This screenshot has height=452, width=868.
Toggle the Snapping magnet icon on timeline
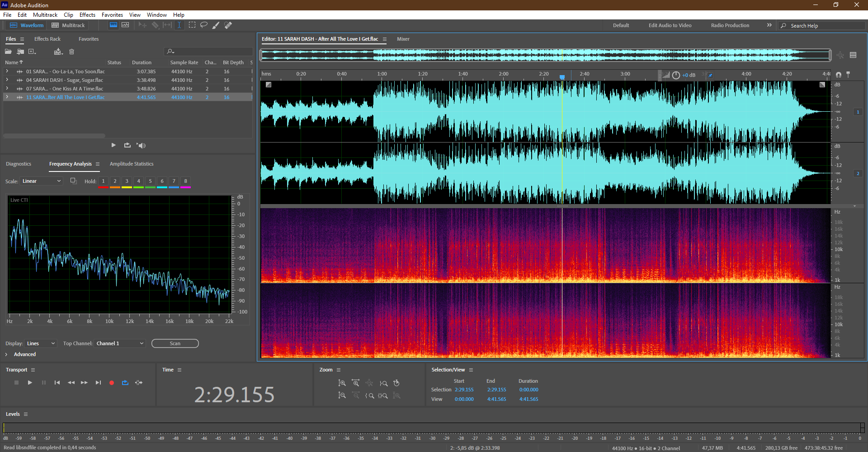click(x=839, y=75)
